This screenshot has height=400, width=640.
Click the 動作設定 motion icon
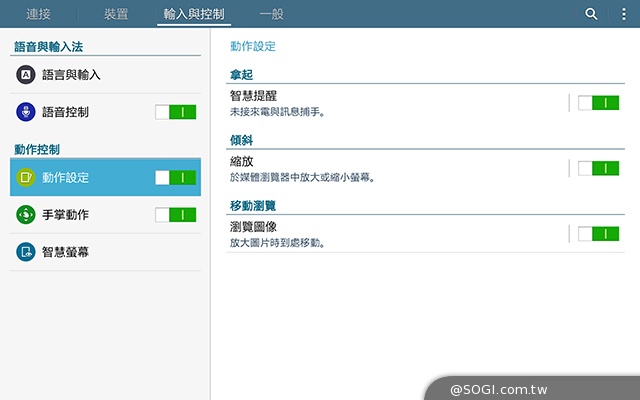coord(26,178)
